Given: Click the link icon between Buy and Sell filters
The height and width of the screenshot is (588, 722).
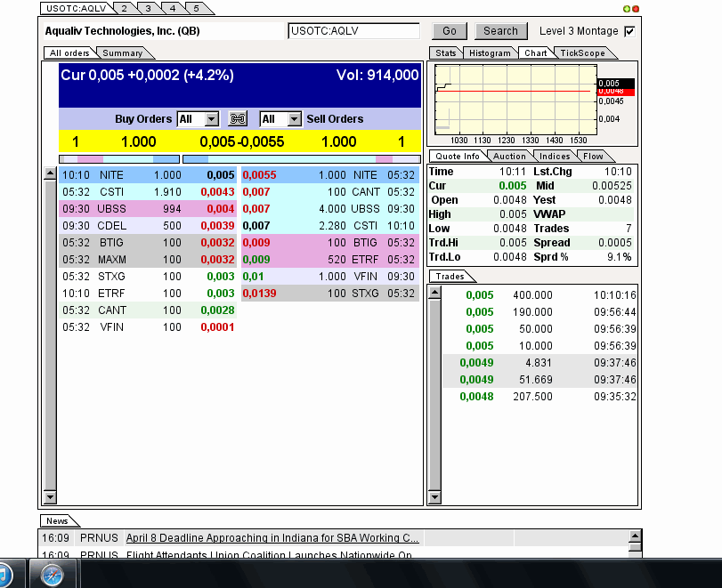Looking at the screenshot, I should [x=238, y=119].
